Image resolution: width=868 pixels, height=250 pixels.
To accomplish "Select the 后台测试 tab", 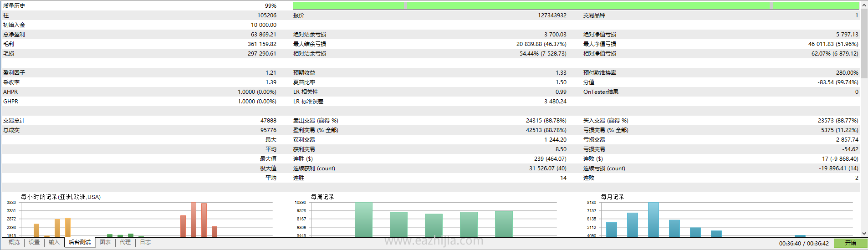I will [x=80, y=242].
